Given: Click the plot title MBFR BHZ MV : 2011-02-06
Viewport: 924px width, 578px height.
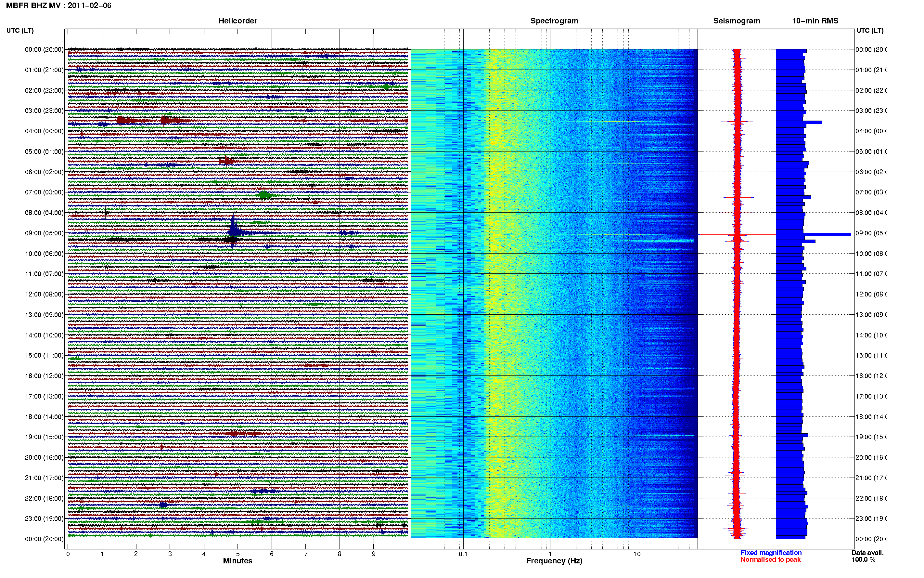Looking at the screenshot, I should (59, 6).
